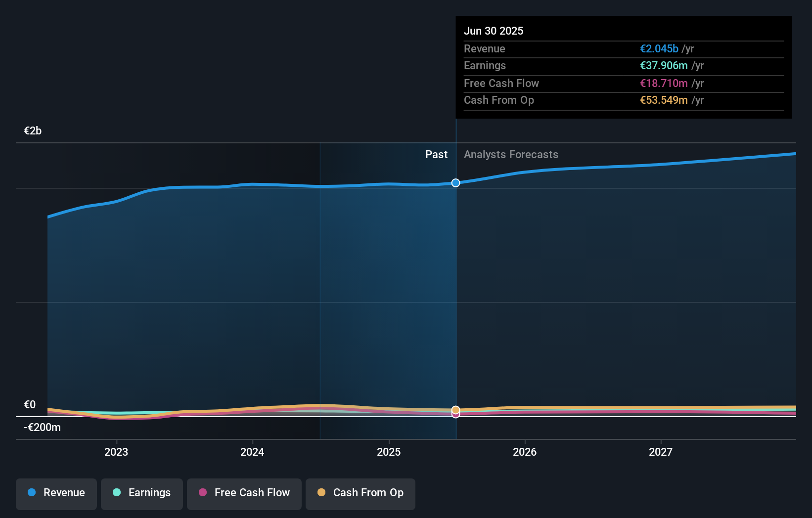This screenshot has height=518, width=812.
Task: Toggle the Revenue series visibility
Action: click(56, 494)
